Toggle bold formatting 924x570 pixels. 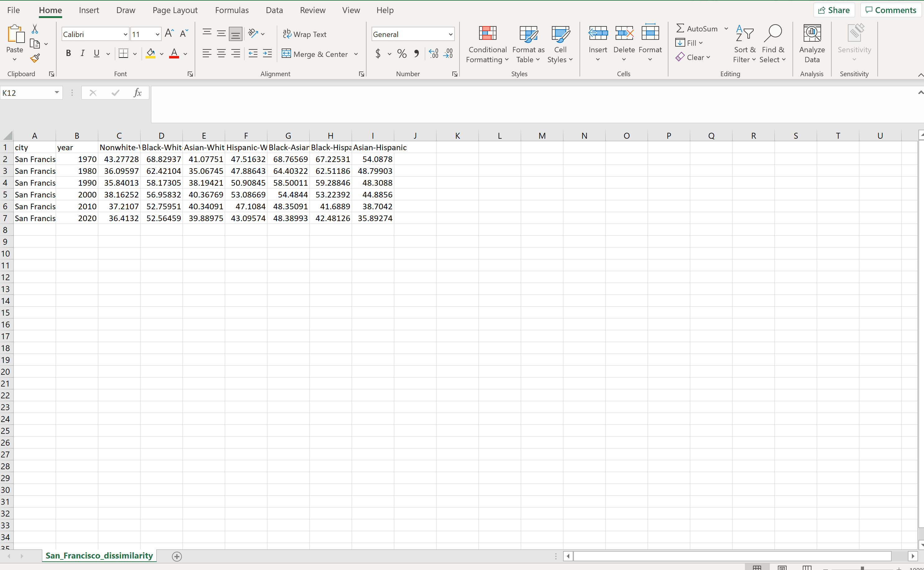[x=68, y=53]
